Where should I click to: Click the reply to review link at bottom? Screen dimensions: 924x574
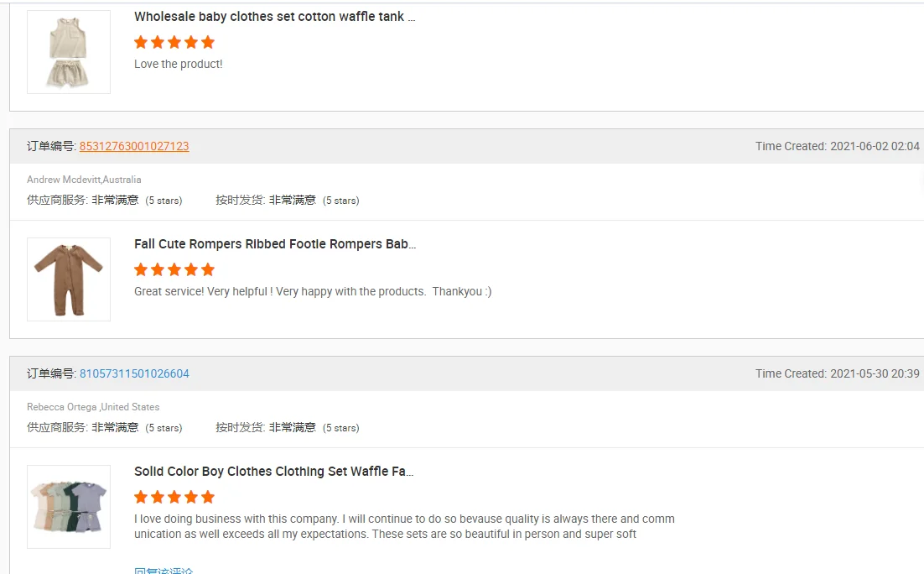pos(164,570)
